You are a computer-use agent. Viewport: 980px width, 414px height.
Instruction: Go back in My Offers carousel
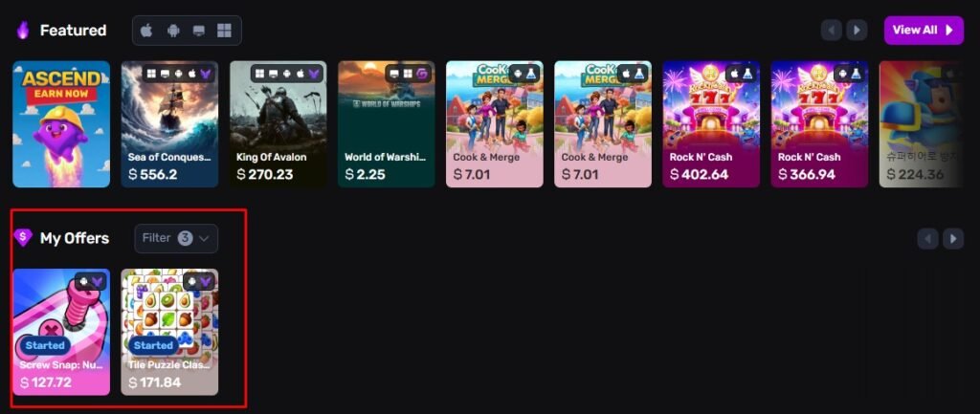point(927,238)
